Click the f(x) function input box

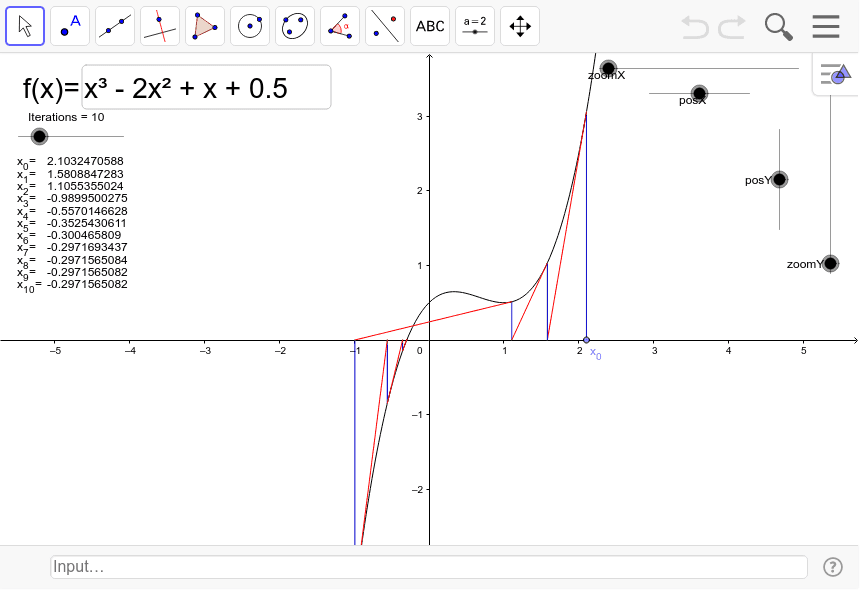pos(206,87)
